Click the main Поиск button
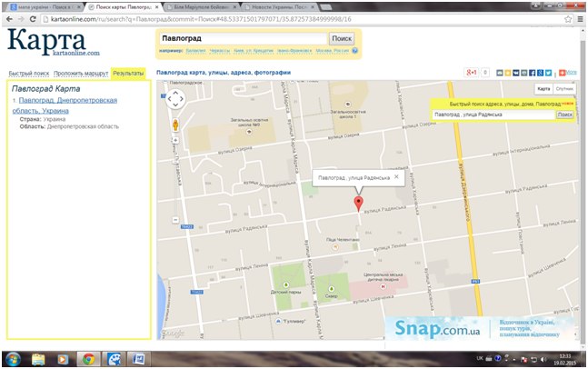Screen dimensions: 588x369 click(x=342, y=38)
